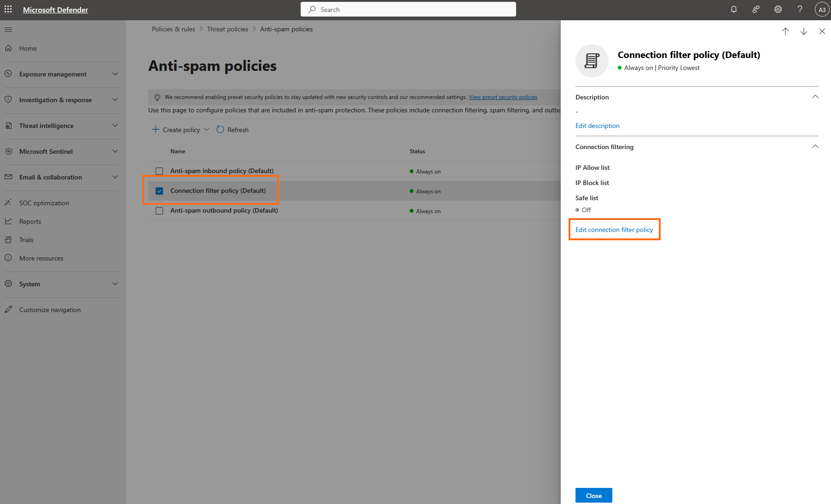Expand the Threat intelligence chevron
This screenshot has height=504, width=831.
point(115,125)
